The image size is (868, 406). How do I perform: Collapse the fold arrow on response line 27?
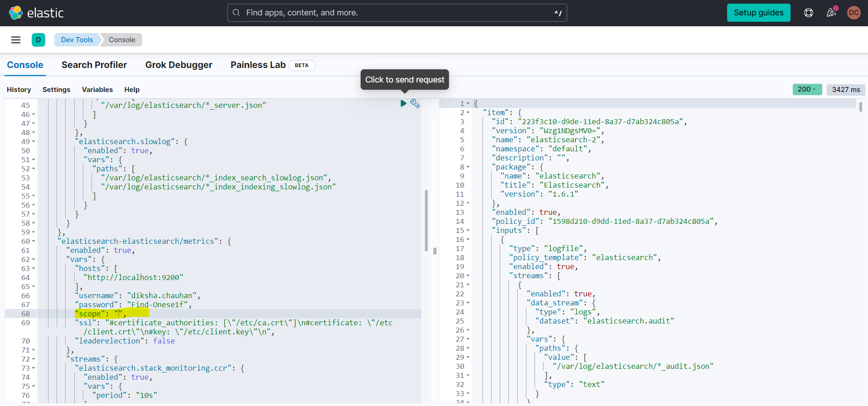(468, 339)
